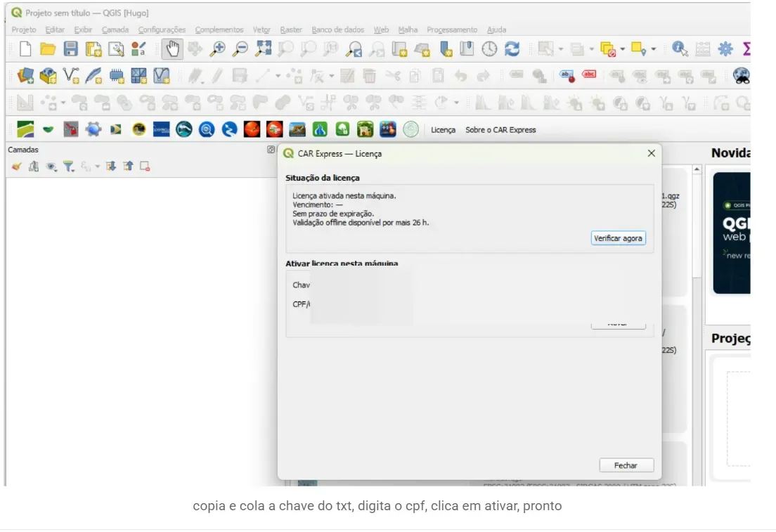776x532 pixels.
Task: Open the Processamento menu
Action: tap(452, 30)
